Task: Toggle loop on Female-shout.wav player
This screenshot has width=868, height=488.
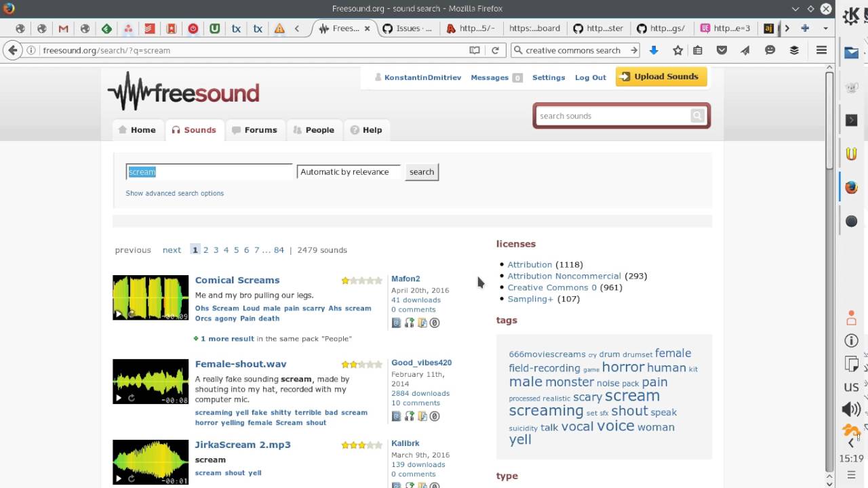Action: 132,398
